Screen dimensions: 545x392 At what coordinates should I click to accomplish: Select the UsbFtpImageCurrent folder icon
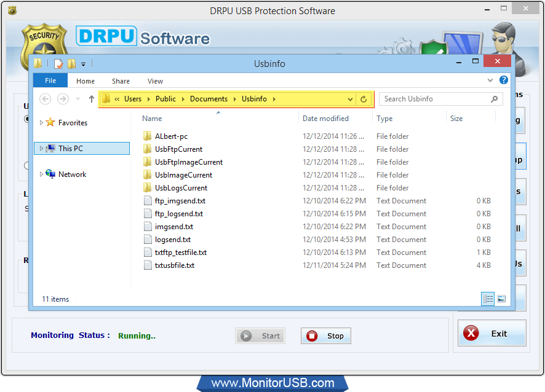tap(148, 162)
